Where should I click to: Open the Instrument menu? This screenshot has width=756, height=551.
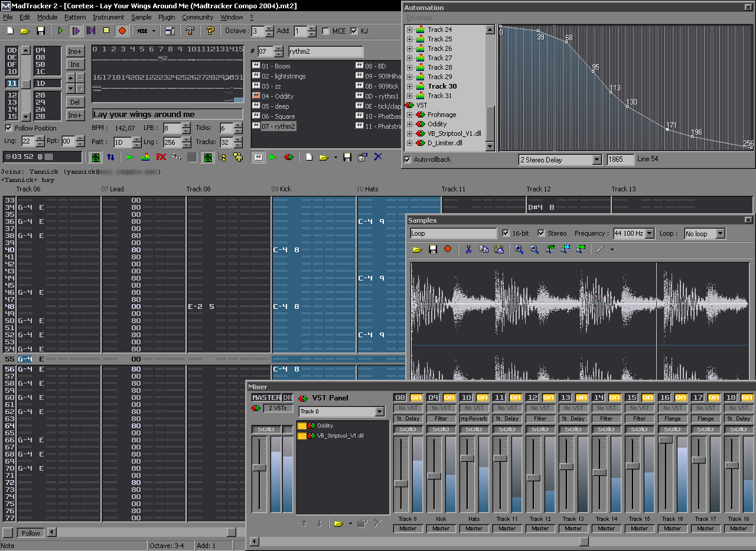point(109,17)
